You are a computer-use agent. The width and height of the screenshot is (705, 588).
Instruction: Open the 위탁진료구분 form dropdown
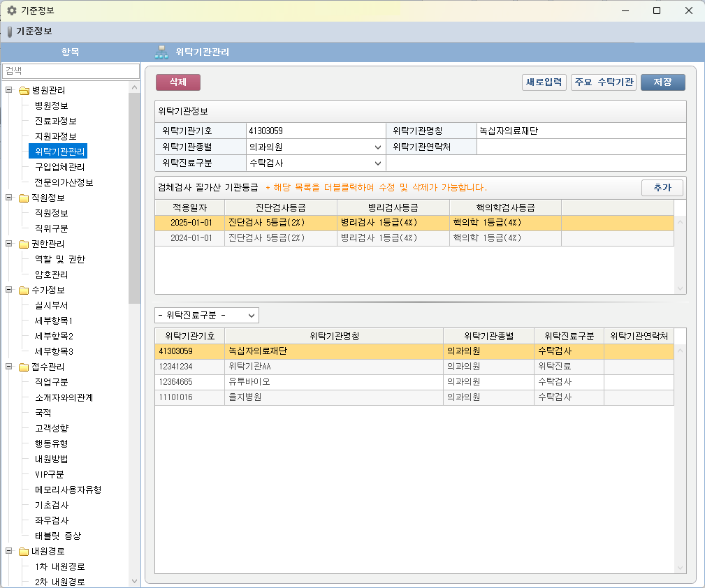tap(377, 163)
